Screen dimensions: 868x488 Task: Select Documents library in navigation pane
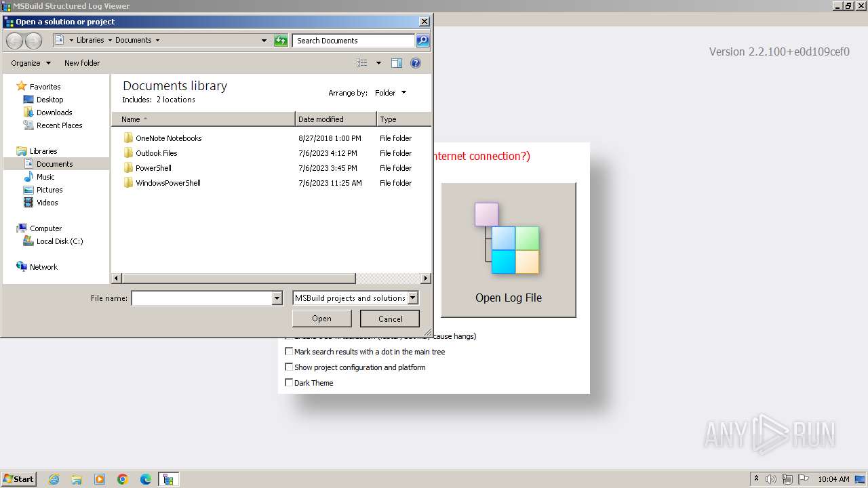[54, 164]
